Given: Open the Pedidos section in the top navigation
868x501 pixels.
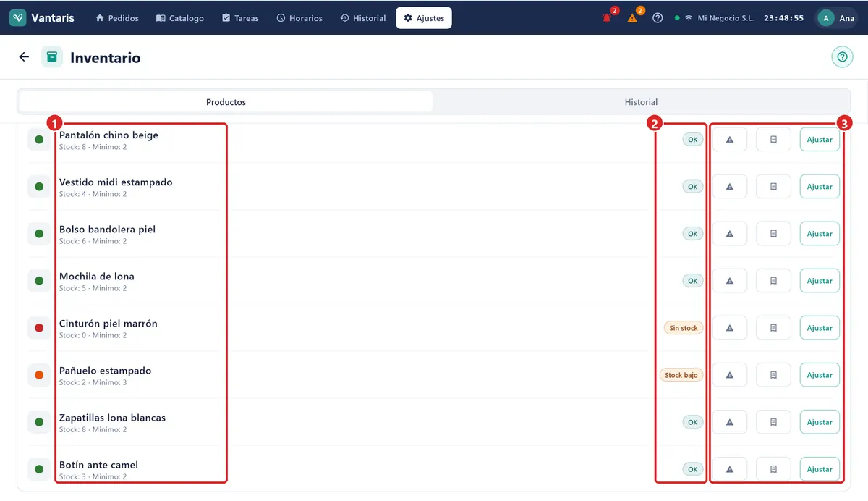Looking at the screenshot, I should pyautogui.click(x=117, y=18).
